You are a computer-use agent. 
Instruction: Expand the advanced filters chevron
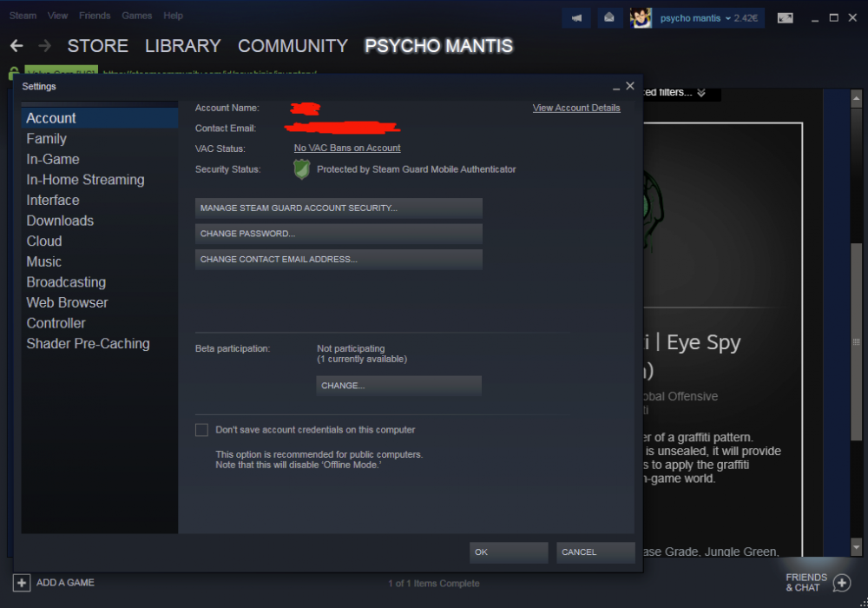click(701, 92)
